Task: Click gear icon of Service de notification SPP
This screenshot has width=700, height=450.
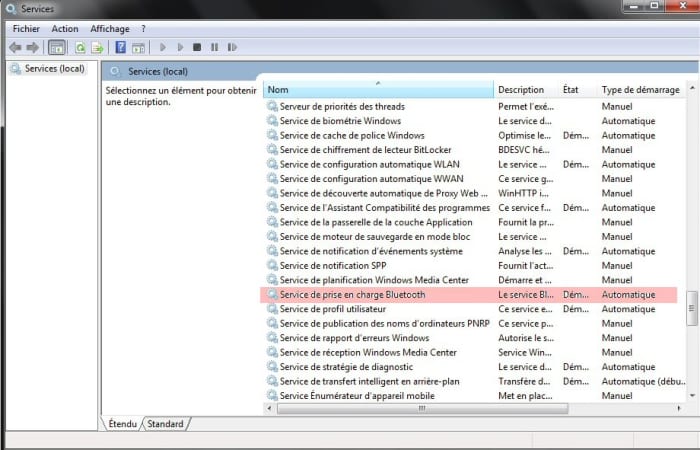Action: tap(272, 265)
